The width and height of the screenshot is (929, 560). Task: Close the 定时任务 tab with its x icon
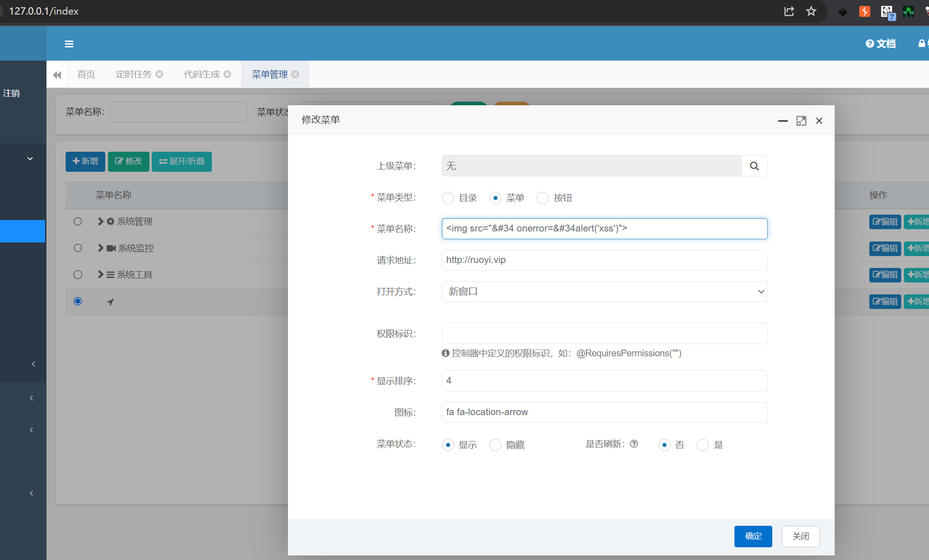159,74
